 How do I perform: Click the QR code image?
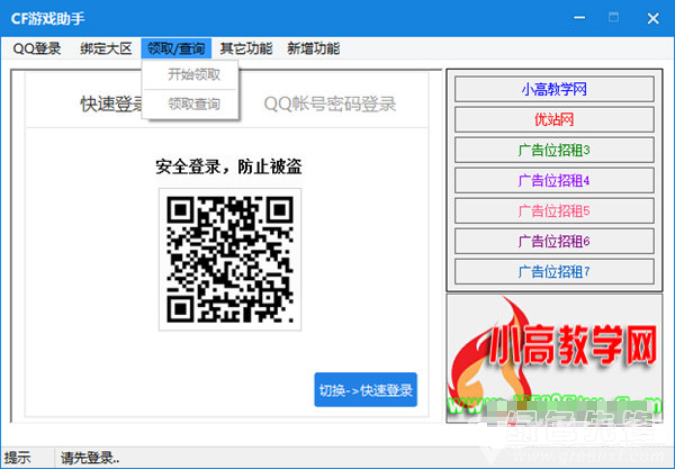click(x=230, y=260)
